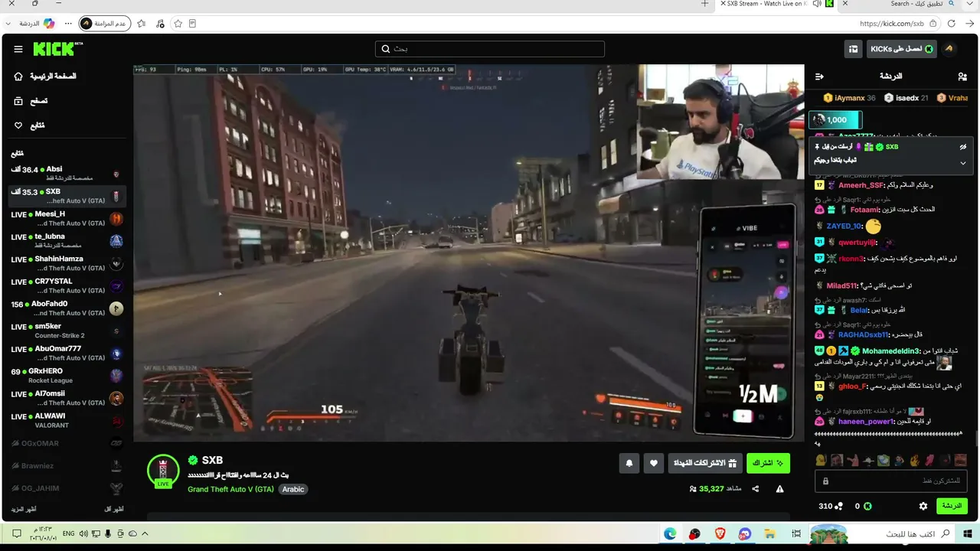
Task: Open chat settings gear
Action: 923,506
